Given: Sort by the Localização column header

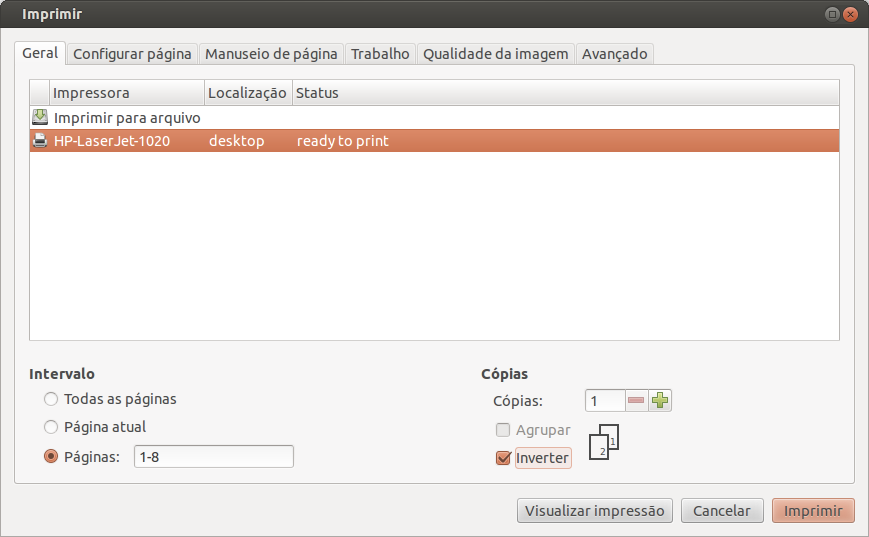Looking at the screenshot, I should coord(248,93).
